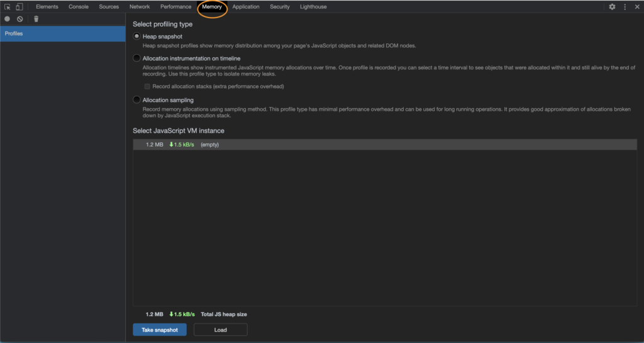Click the trash can garbage collection icon
644x343 pixels.
tap(36, 20)
